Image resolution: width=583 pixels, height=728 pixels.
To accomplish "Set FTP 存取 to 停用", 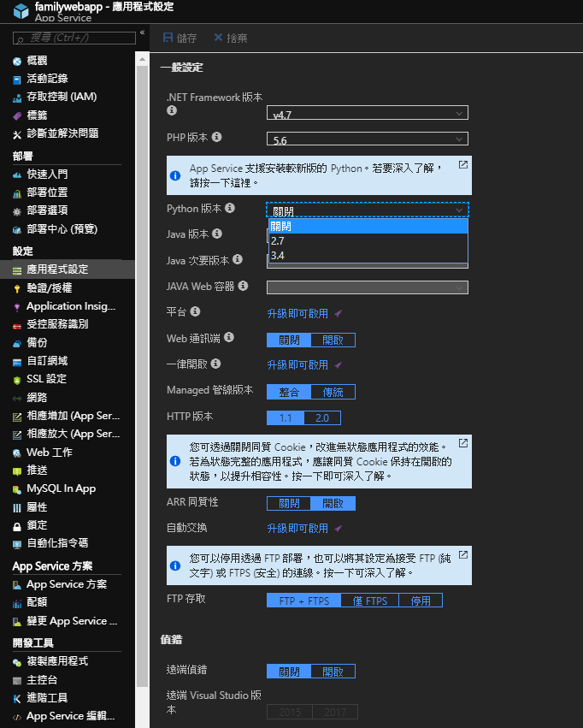I will click(x=421, y=601).
